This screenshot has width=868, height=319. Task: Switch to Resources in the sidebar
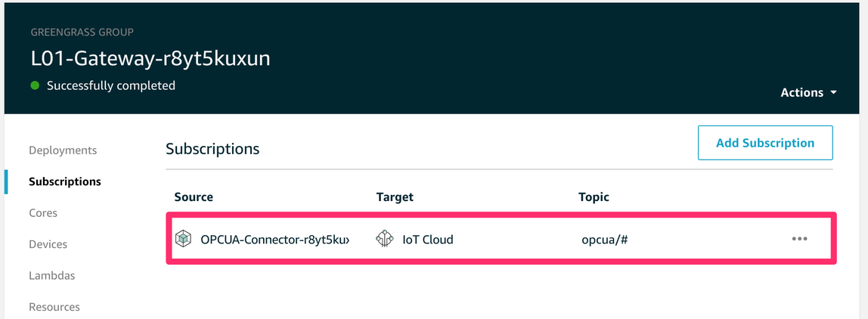point(54,306)
